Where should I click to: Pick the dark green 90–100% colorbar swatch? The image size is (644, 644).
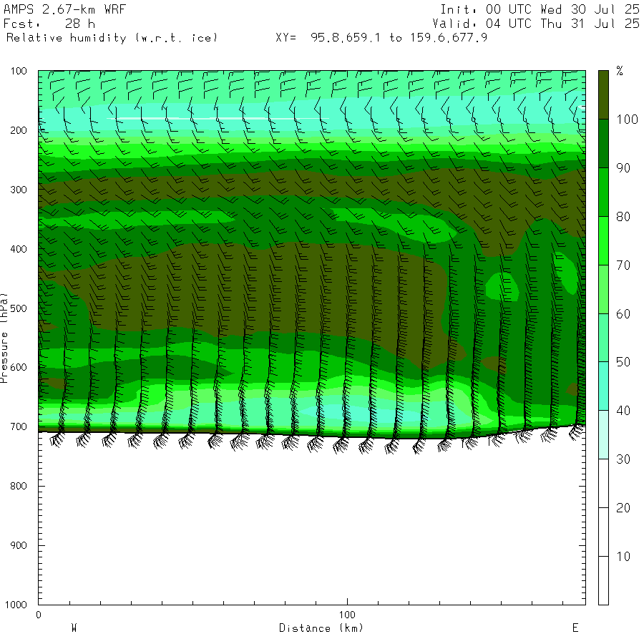pyautogui.click(x=603, y=143)
